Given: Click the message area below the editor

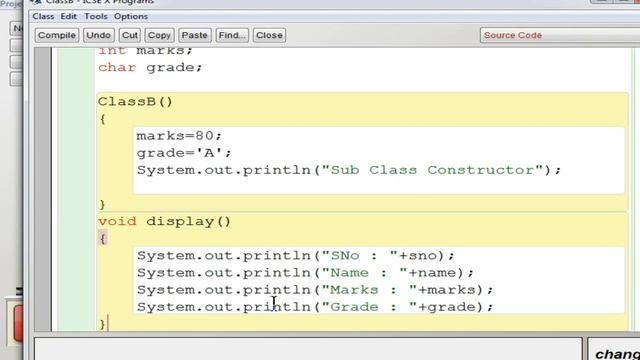Looking at the screenshot, I should coord(308,349).
